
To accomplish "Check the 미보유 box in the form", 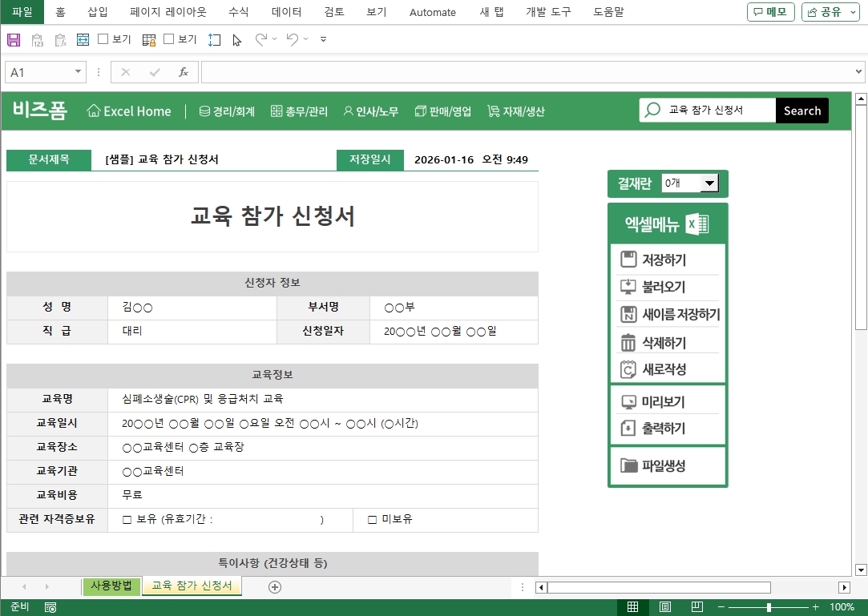I will click(372, 520).
